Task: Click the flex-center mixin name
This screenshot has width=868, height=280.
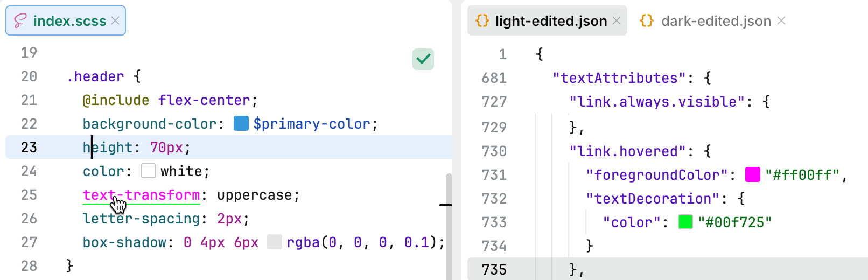Action: [x=204, y=100]
